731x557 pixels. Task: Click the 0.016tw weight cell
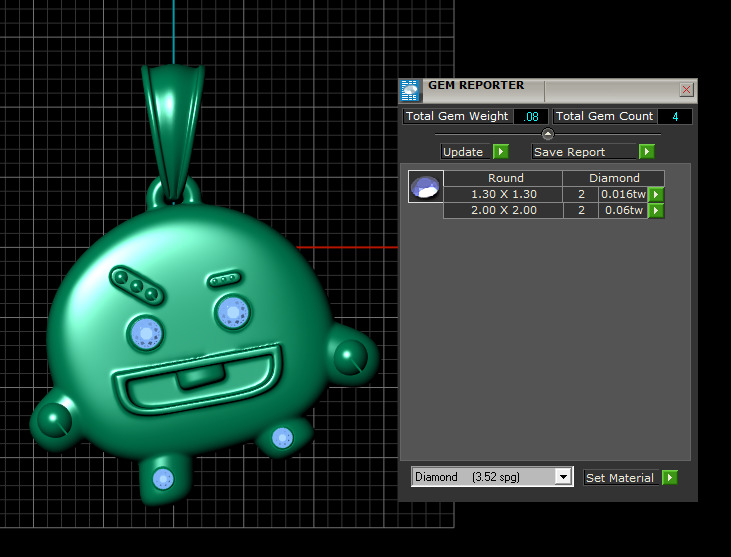coord(623,194)
